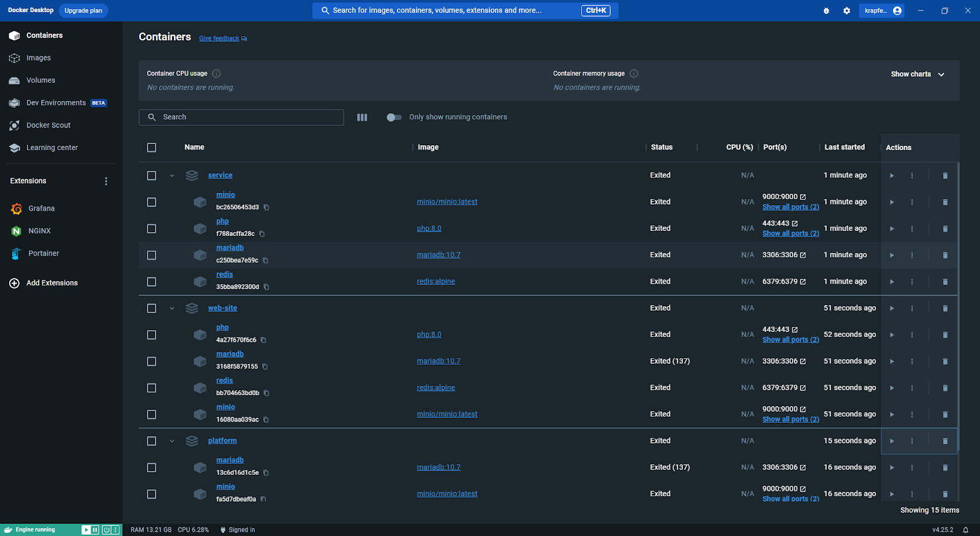The height and width of the screenshot is (536, 980).
Task: Click the manage columns icon next to search
Action: click(362, 117)
